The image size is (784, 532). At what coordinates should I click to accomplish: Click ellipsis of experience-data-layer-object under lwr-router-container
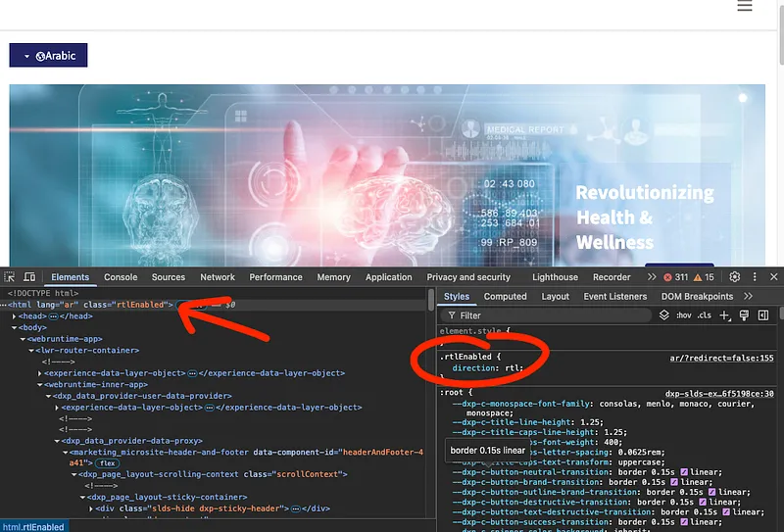[192, 373]
